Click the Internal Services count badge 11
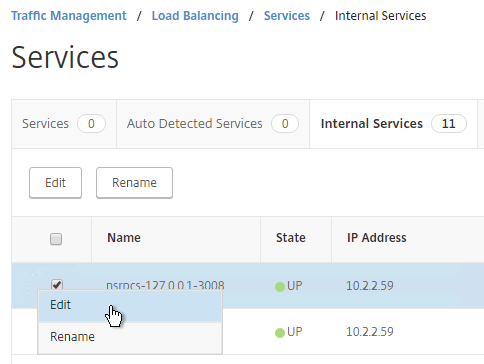The height and width of the screenshot is (364, 484). click(449, 124)
